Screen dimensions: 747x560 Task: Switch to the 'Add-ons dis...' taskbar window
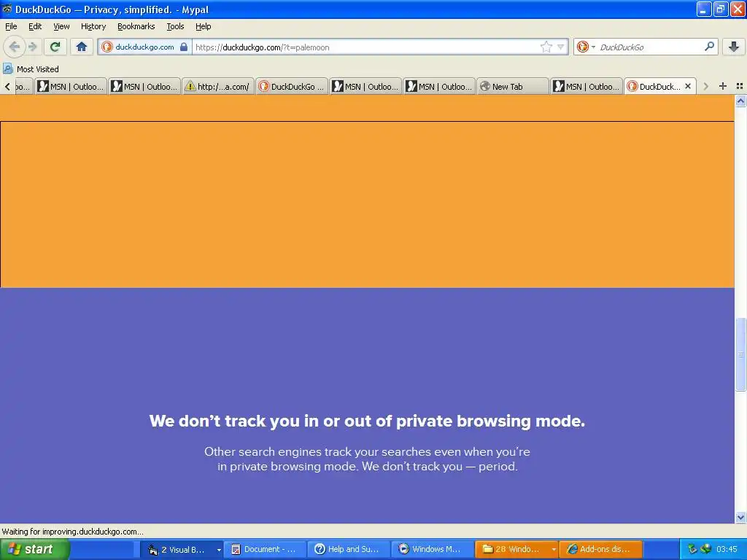click(601, 550)
